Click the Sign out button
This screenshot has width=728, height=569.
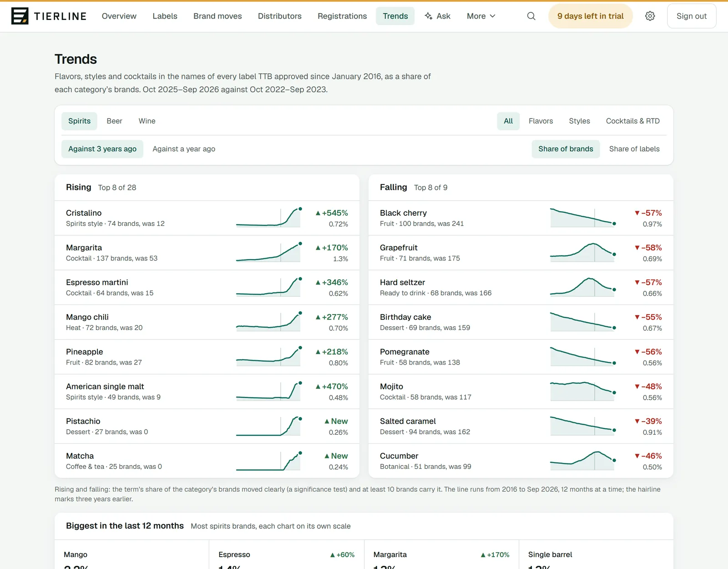tap(692, 16)
